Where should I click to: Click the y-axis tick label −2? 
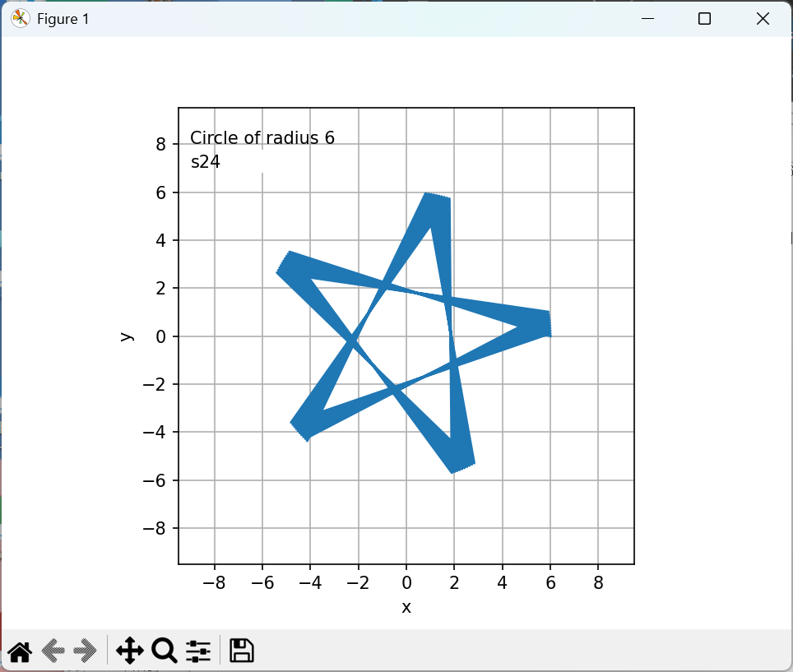click(155, 384)
